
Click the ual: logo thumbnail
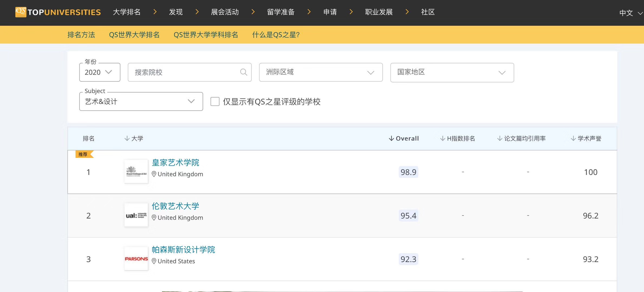coord(136,215)
